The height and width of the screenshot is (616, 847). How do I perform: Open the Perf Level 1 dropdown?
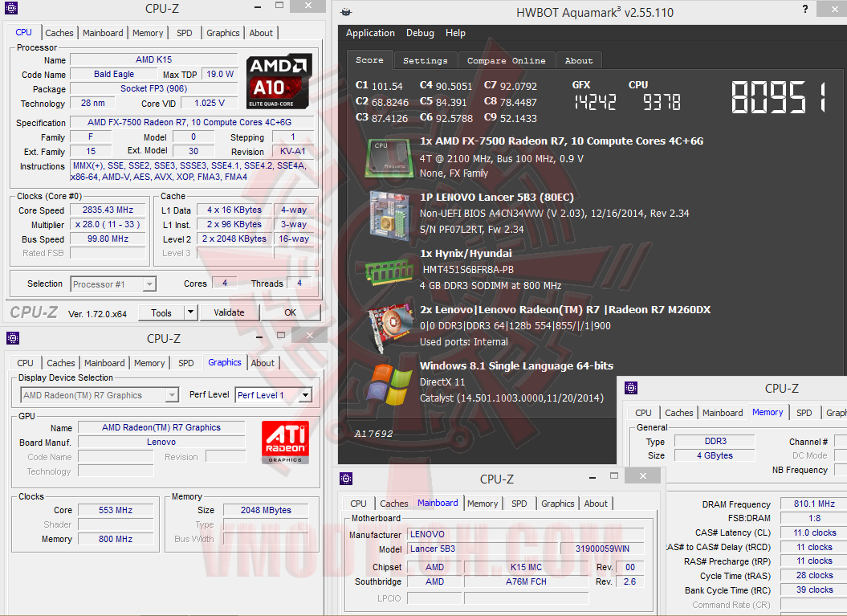tap(305, 395)
